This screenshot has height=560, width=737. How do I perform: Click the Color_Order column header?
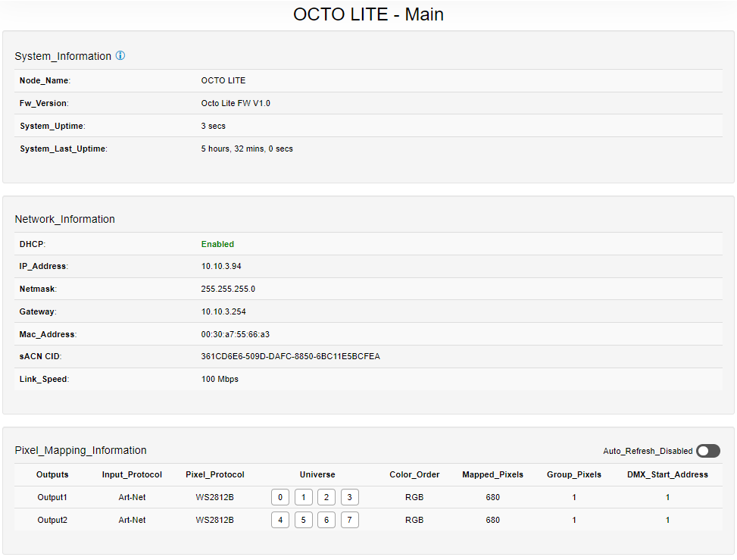click(x=414, y=474)
